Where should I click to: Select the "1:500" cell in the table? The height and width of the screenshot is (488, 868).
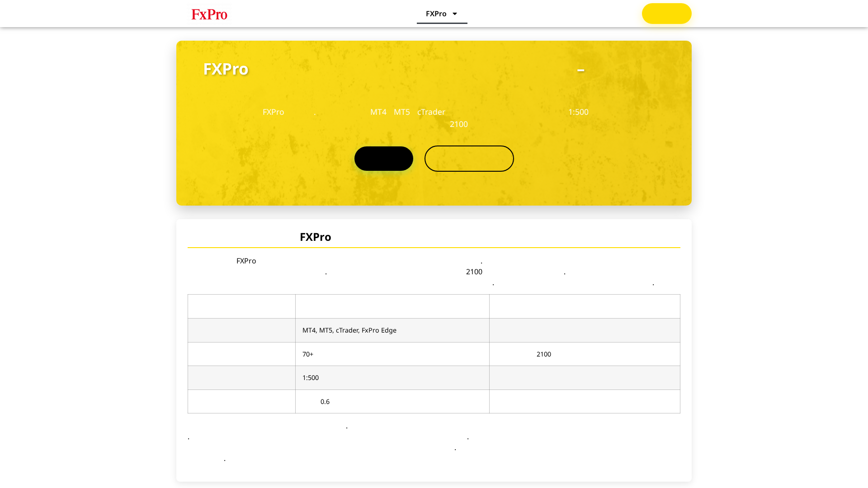click(x=311, y=378)
